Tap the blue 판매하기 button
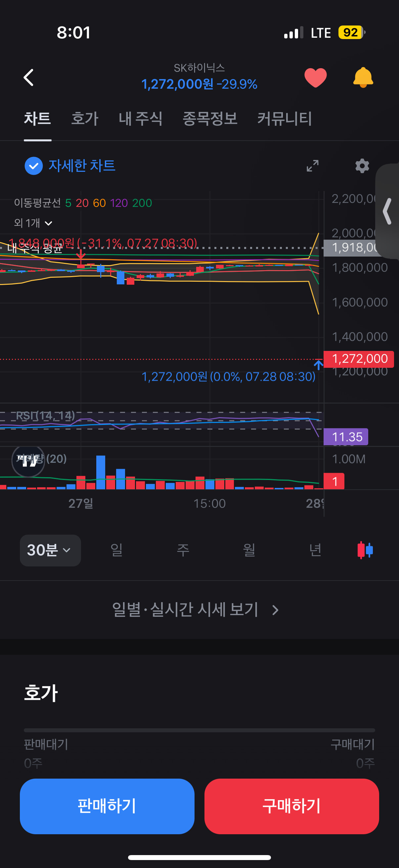This screenshot has width=399, height=868. [107, 806]
